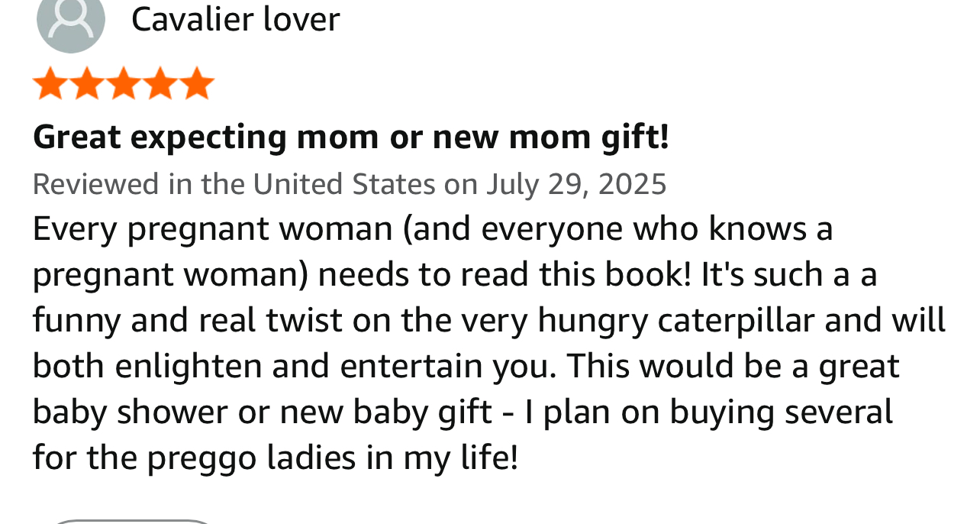Click "needs to read this book!" text
The height and width of the screenshot is (524, 980).
504,275
